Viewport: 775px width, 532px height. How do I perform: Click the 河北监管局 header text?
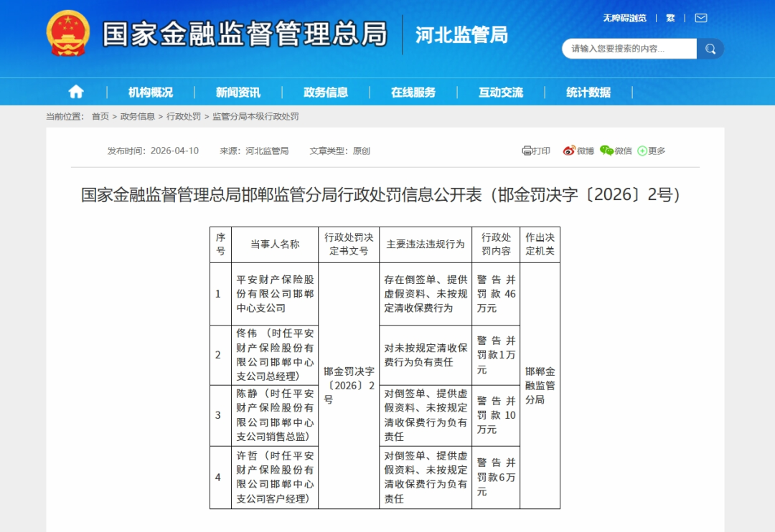461,35
